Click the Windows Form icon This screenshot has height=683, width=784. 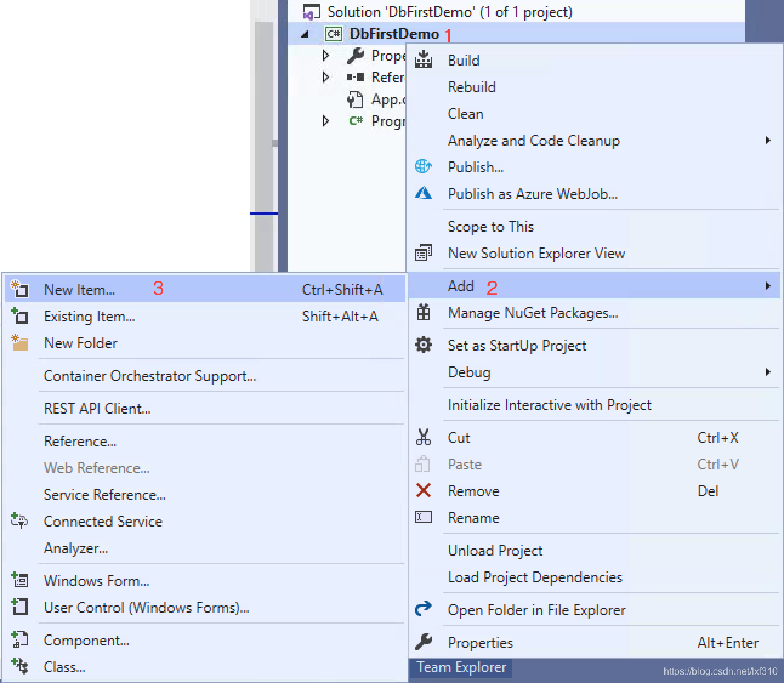tap(19, 580)
